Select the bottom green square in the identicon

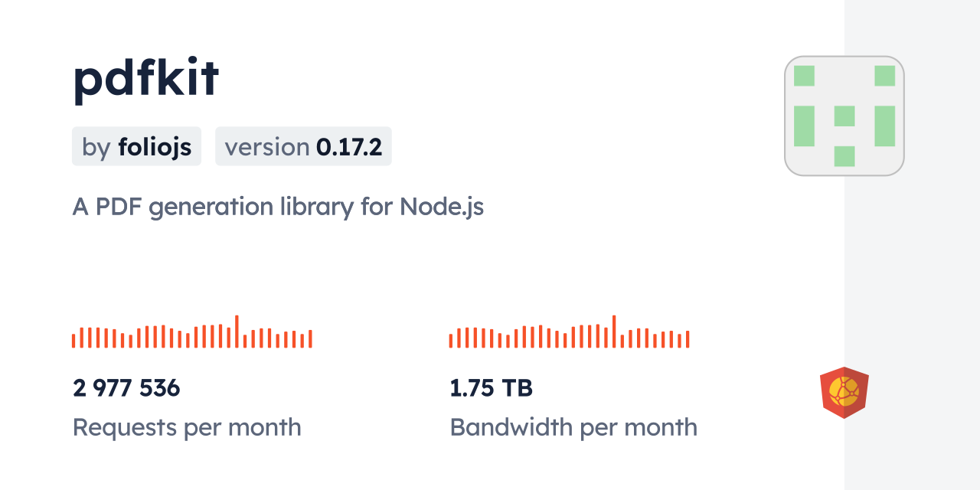tap(844, 156)
